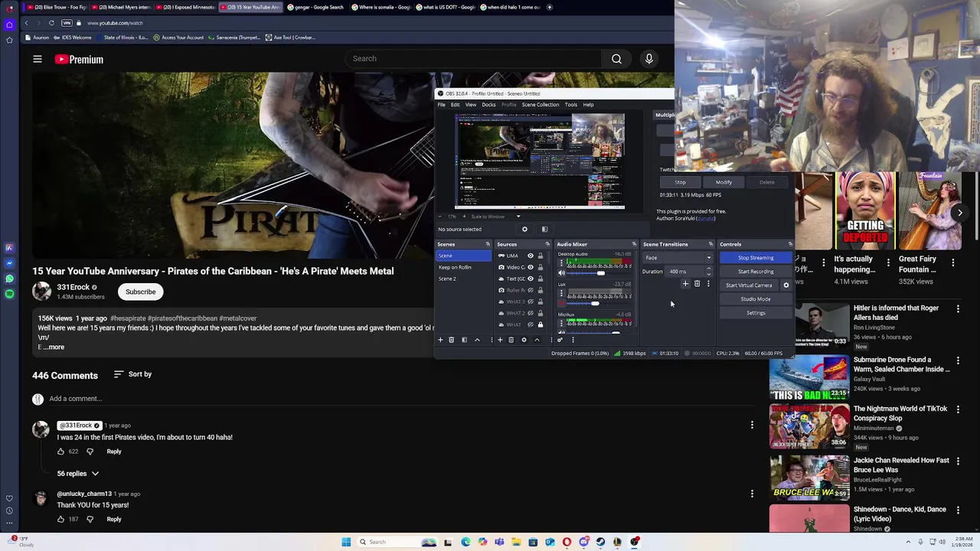
Task: Start voice search with the microphone icon
Action: pyautogui.click(x=648, y=59)
